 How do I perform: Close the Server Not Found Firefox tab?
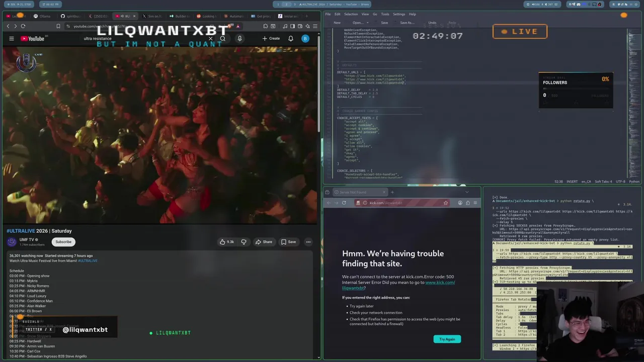tap(384, 192)
